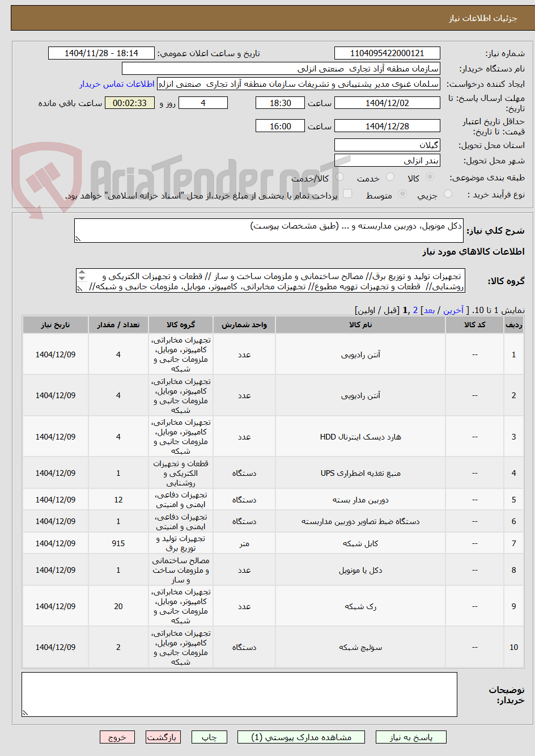Click scroll-down arrow in گروه کالا box
The height and width of the screenshot is (756, 535).
(82, 280)
